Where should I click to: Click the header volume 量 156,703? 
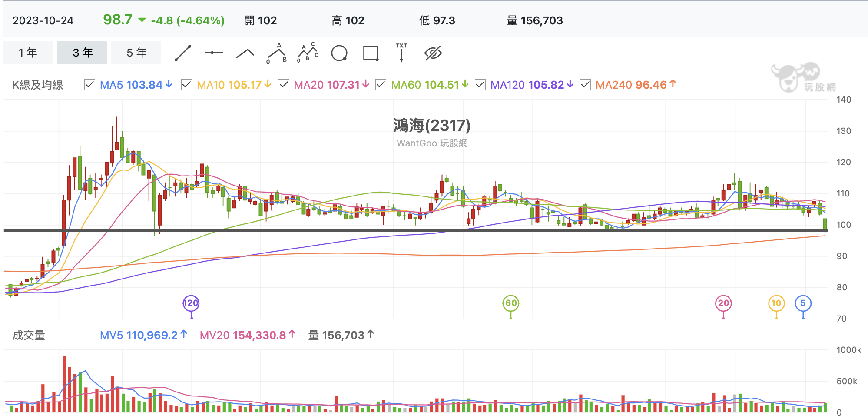point(535,20)
